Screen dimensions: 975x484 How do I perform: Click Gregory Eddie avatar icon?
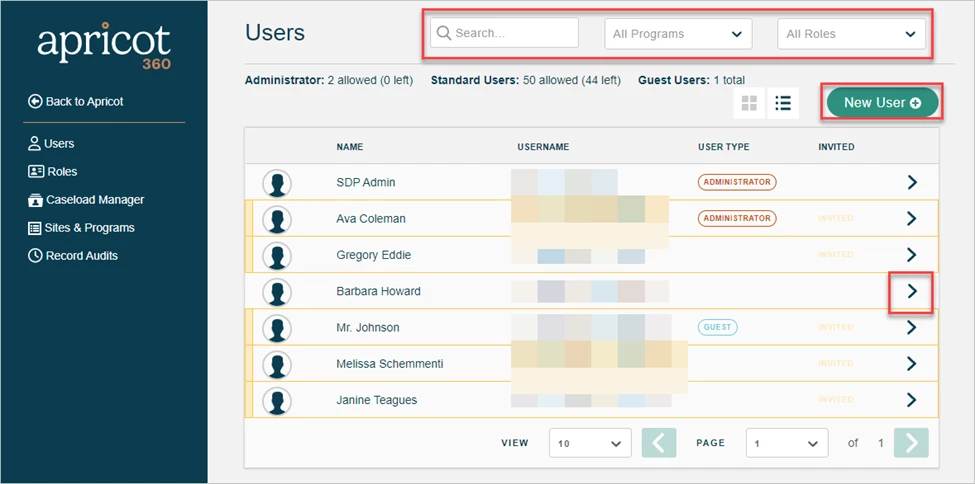(x=277, y=256)
